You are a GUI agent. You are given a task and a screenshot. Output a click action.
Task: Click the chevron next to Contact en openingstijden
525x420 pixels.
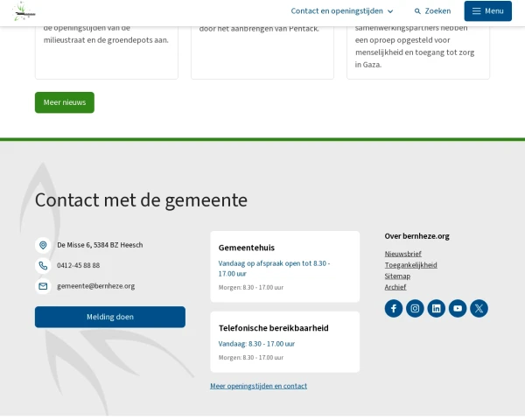pyautogui.click(x=390, y=11)
